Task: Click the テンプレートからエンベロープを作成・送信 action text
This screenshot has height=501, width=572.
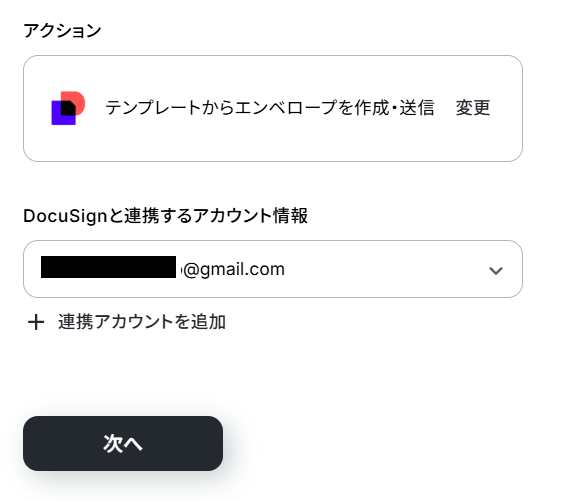Action: 270,108
